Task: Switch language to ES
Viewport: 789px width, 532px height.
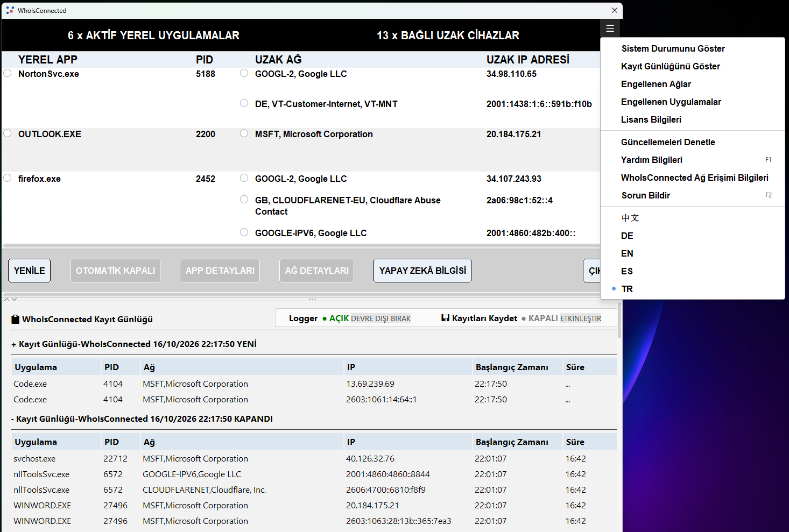Action: point(693,271)
